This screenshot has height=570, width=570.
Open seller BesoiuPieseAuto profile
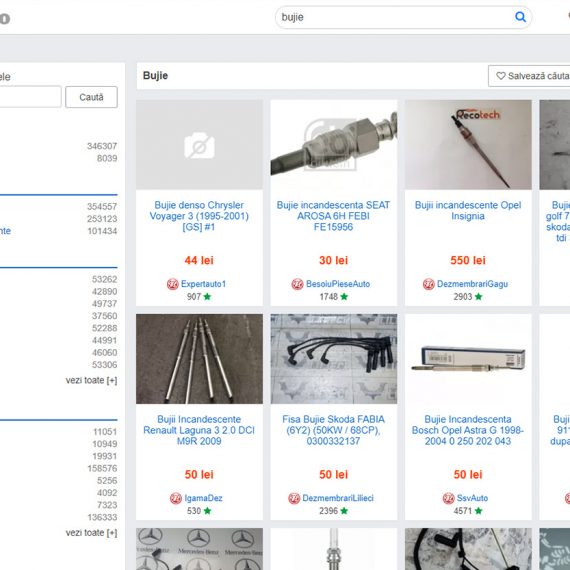pos(338,284)
